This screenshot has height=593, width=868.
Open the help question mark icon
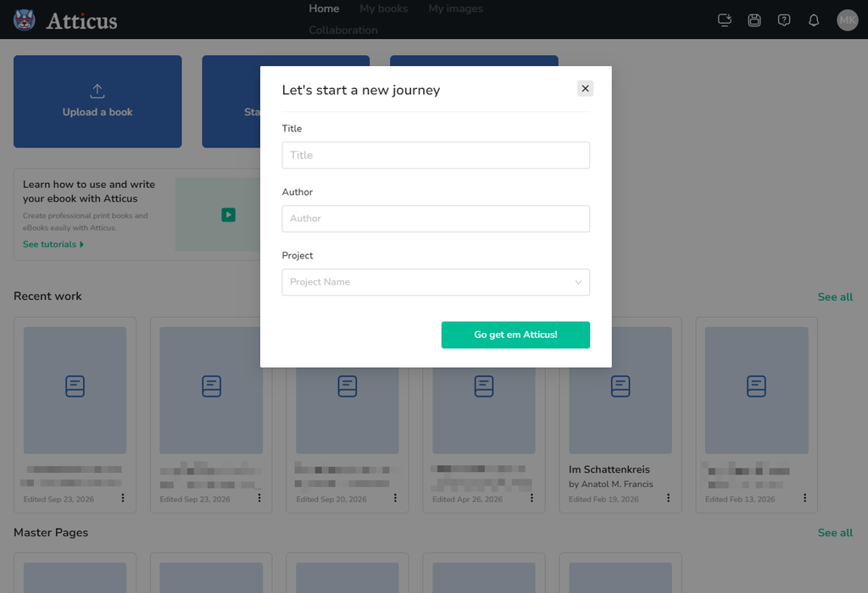(784, 20)
